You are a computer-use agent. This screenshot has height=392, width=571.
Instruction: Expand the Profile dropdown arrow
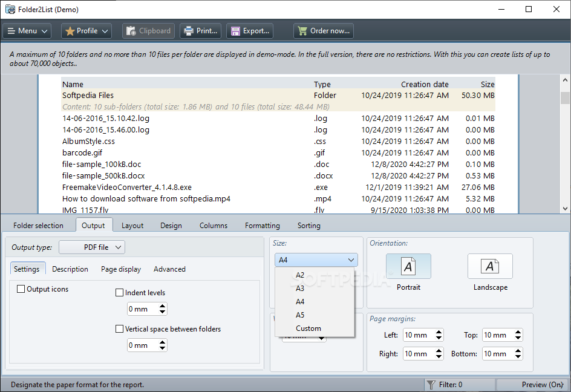(x=105, y=31)
